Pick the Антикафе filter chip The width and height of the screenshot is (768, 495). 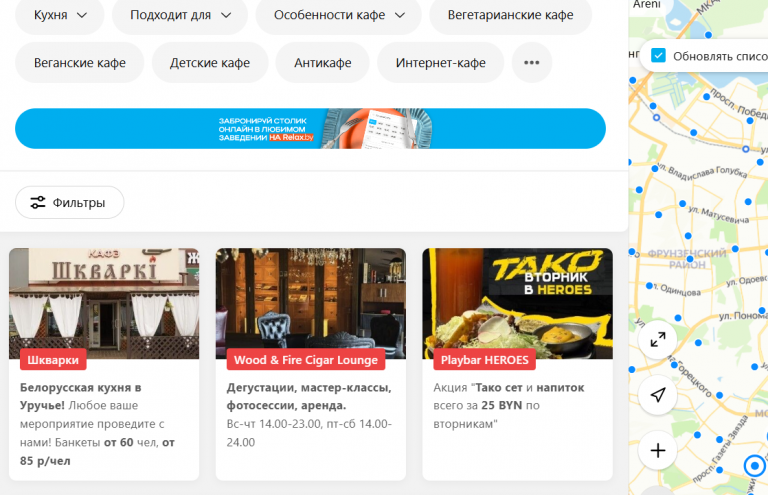click(x=322, y=63)
